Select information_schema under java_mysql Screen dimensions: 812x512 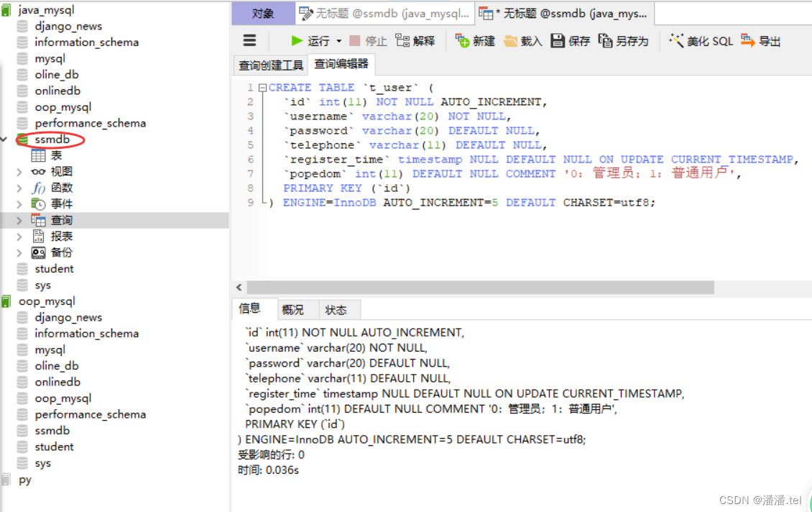(86, 42)
